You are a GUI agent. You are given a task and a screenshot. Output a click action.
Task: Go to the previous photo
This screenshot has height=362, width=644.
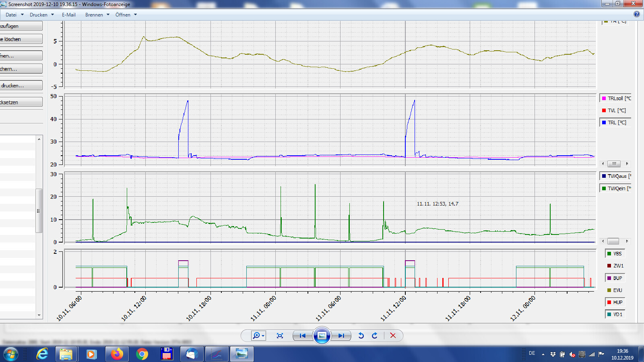tap(303, 335)
